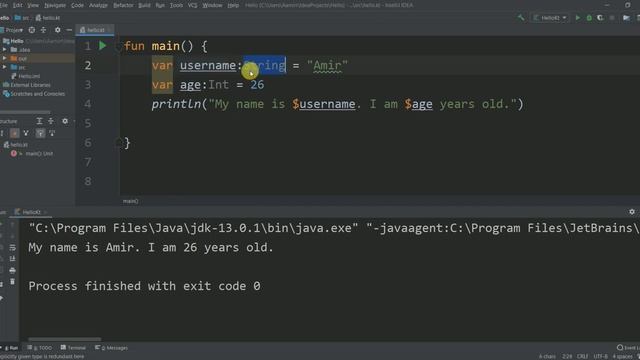Viewport: 640px width, 360px height.
Task: Open the Messages tool window
Action: (x=111, y=348)
